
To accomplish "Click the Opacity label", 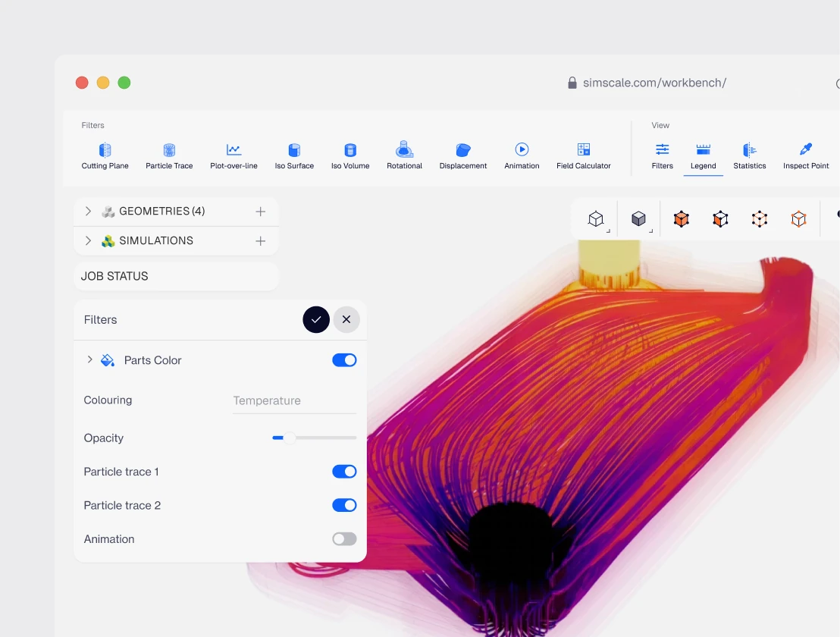I will click(x=103, y=438).
